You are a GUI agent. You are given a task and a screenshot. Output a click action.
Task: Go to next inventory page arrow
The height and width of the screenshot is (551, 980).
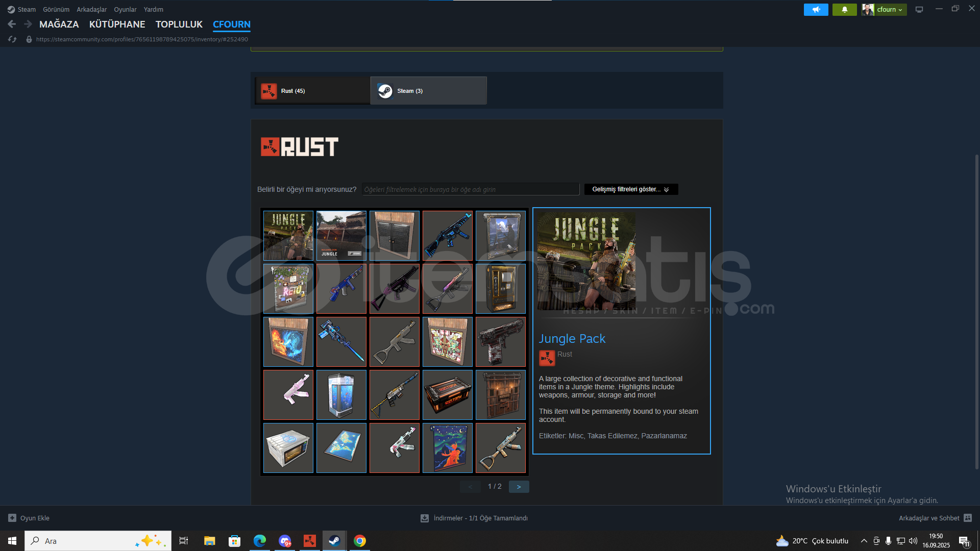click(519, 487)
